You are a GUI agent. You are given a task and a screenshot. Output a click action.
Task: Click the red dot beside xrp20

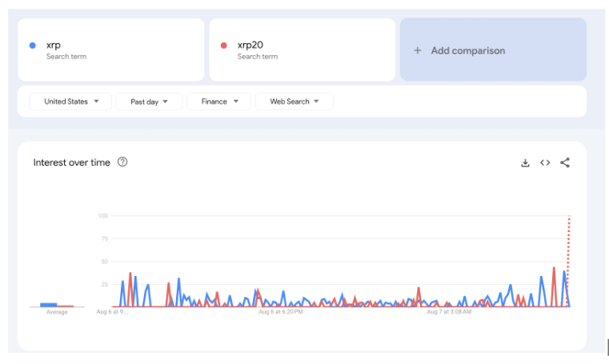coord(223,46)
